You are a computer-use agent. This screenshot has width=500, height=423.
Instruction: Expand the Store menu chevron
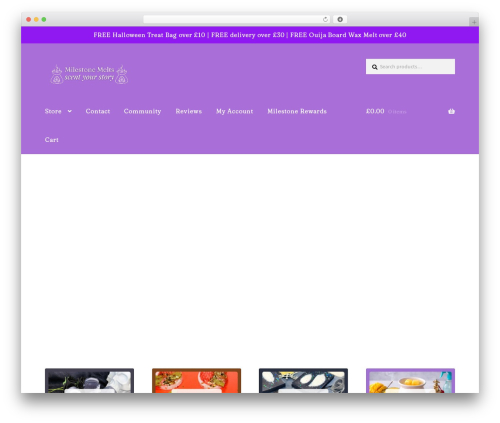point(69,111)
